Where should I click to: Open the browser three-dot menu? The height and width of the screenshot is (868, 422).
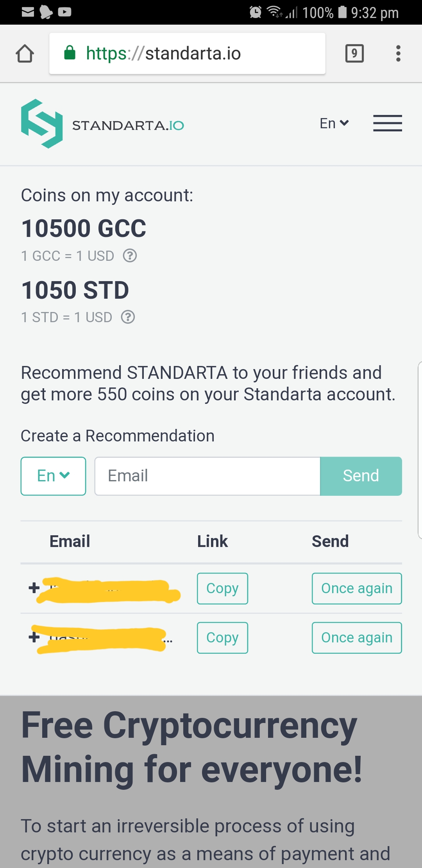(398, 54)
